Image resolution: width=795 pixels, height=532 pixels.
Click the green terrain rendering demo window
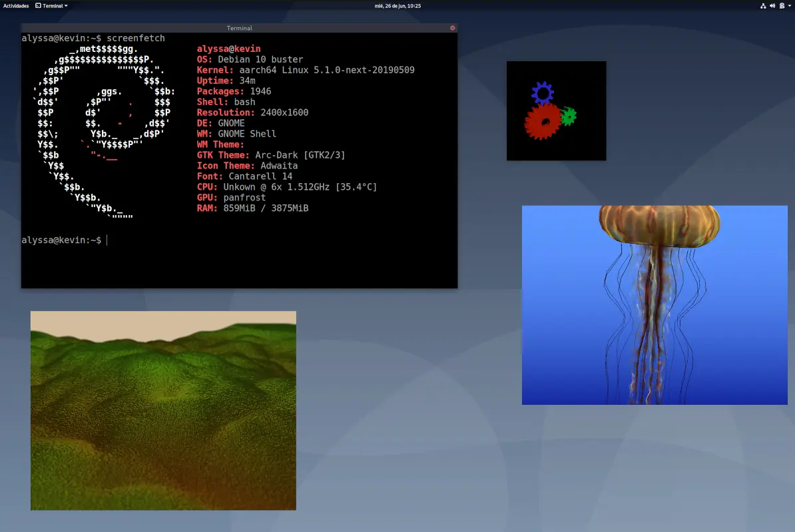click(163, 409)
